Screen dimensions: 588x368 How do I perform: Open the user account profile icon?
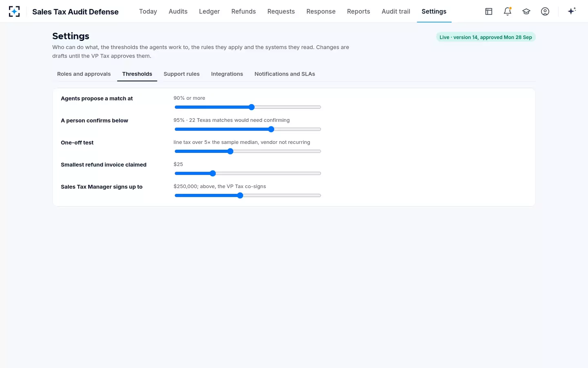pos(545,11)
